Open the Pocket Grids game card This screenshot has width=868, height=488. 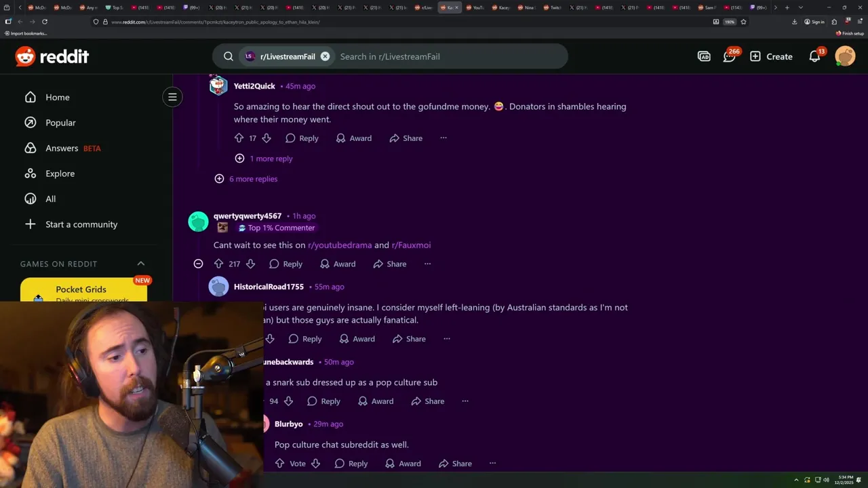click(83, 289)
